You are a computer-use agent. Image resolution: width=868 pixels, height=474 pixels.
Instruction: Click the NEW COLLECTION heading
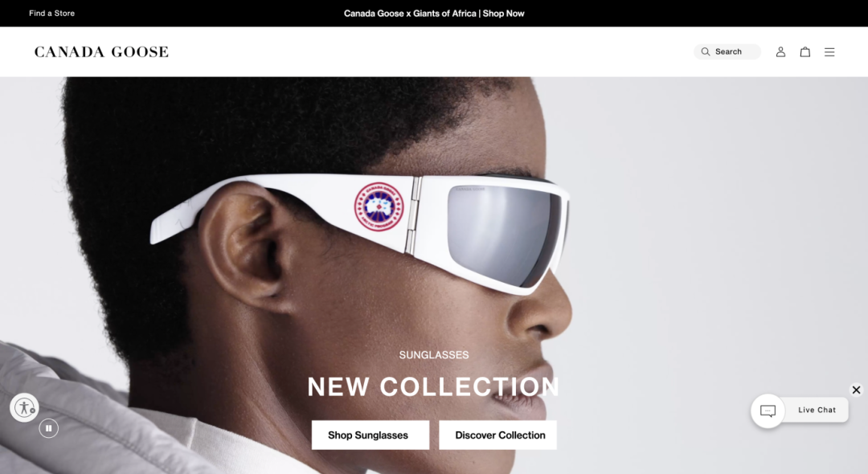433,386
